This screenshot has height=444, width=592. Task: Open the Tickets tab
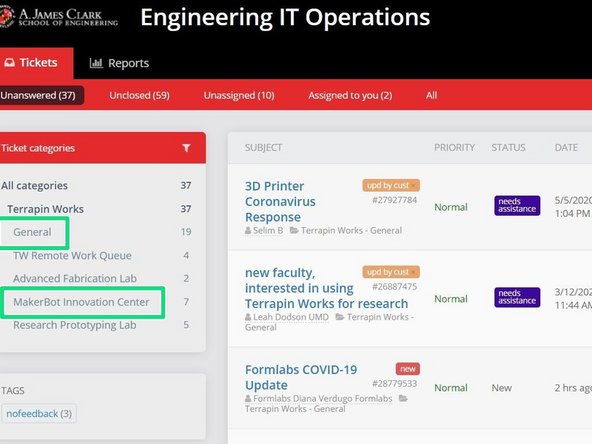[36, 63]
